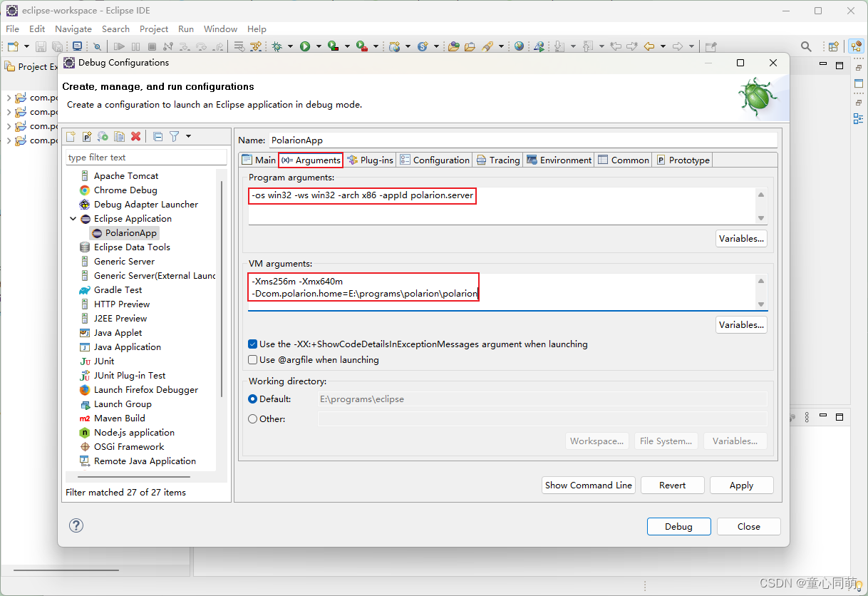Open the Configuration tab

point(435,160)
